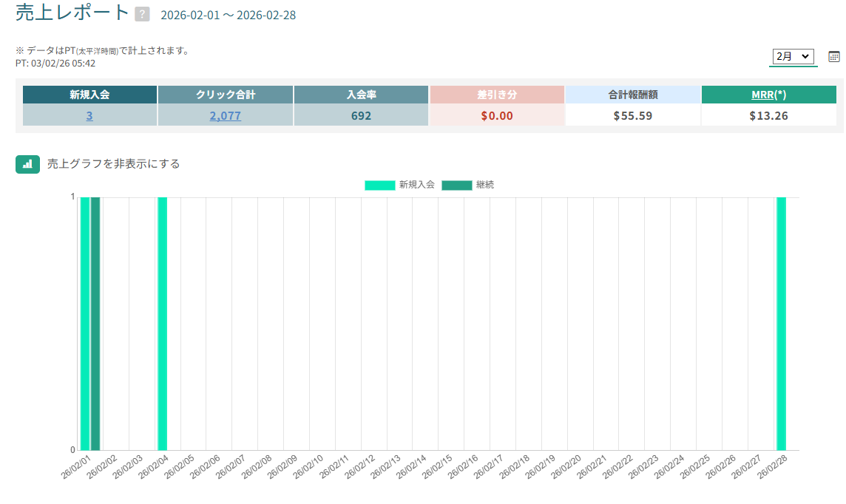Click the light green 新規入会 legend swatch
The image size is (846, 504).
379,185
